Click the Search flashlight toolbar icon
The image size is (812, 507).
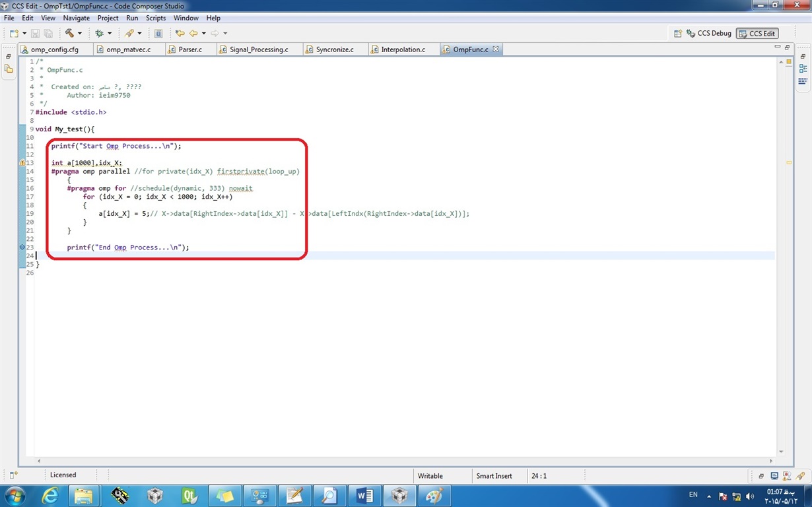[129, 33]
